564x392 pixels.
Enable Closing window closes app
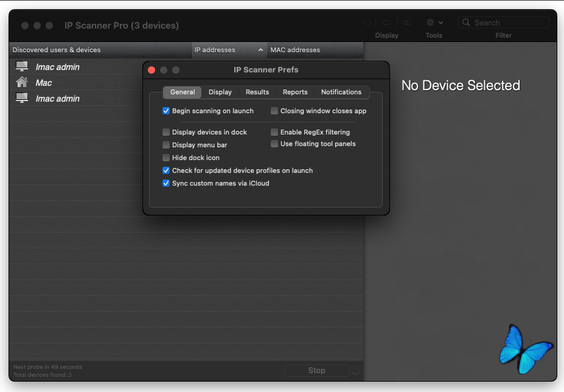pyautogui.click(x=274, y=111)
